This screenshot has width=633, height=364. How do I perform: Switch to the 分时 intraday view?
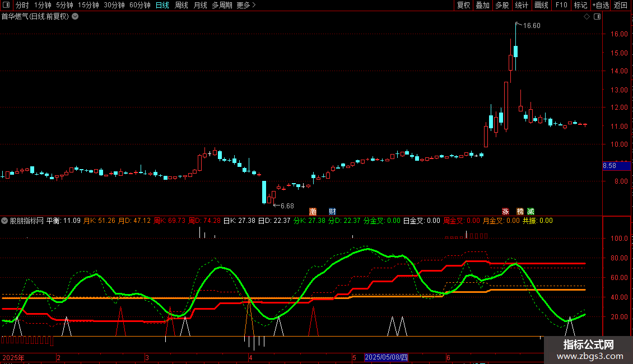pos(22,5)
